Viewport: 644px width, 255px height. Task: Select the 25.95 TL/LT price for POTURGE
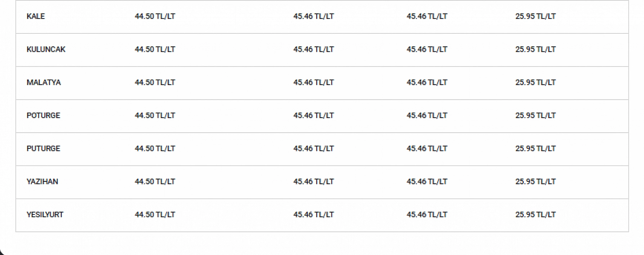pos(535,115)
